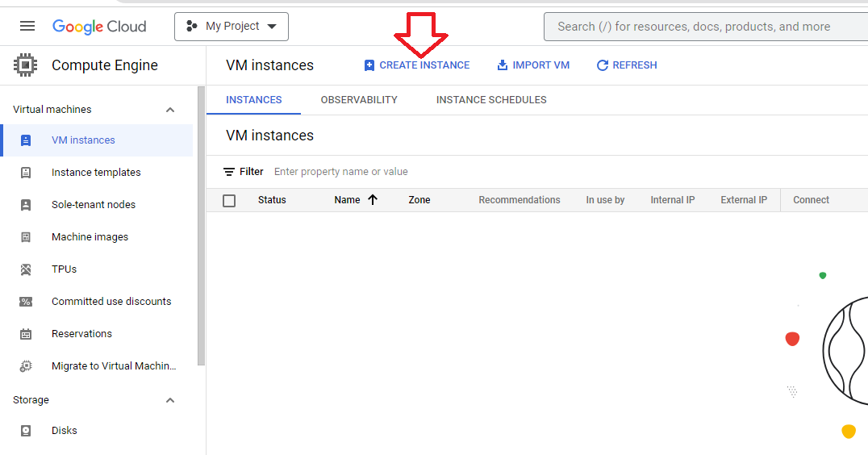Click the Internal IP column header

(672, 200)
